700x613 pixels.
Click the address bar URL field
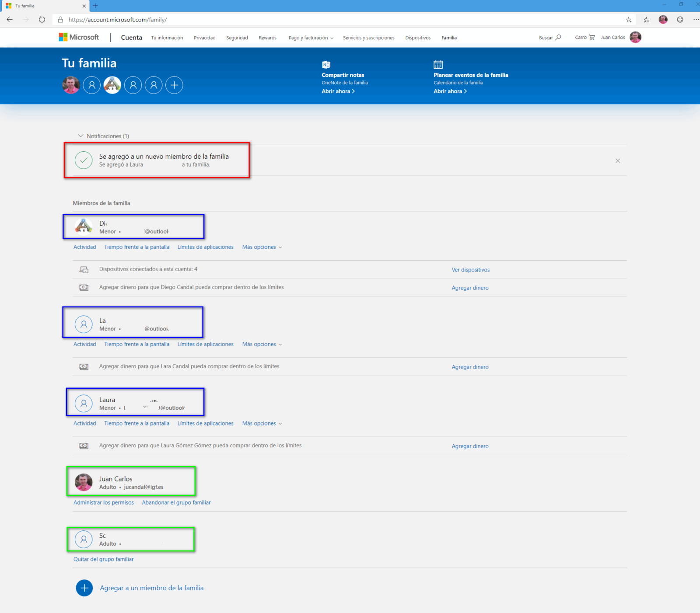click(x=306, y=20)
